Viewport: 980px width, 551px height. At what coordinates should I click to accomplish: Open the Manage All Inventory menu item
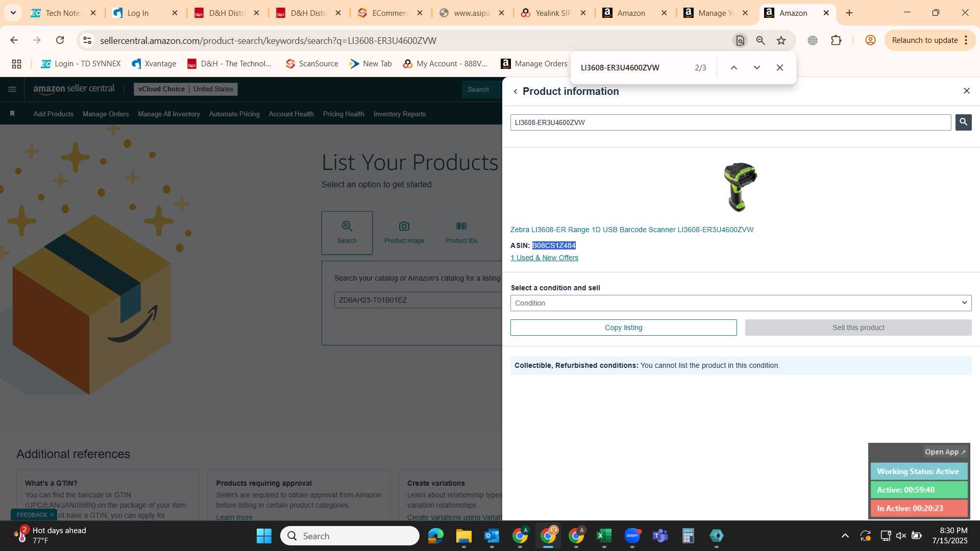point(169,114)
